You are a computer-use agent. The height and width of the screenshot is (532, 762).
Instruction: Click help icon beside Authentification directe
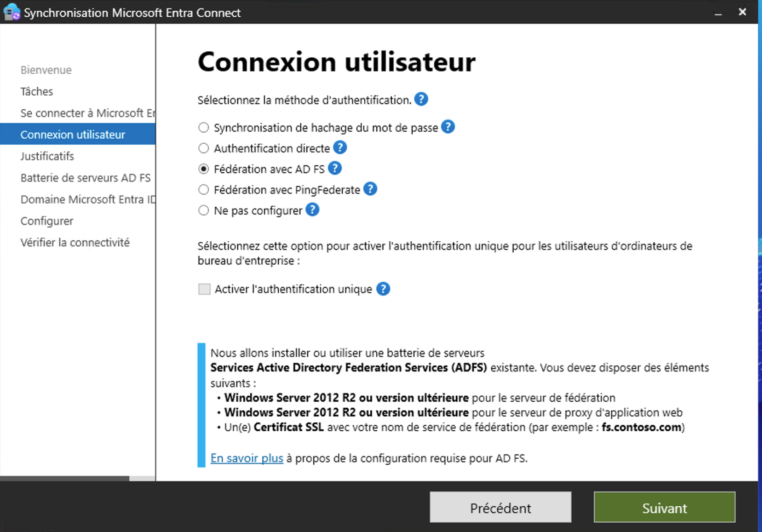click(340, 148)
